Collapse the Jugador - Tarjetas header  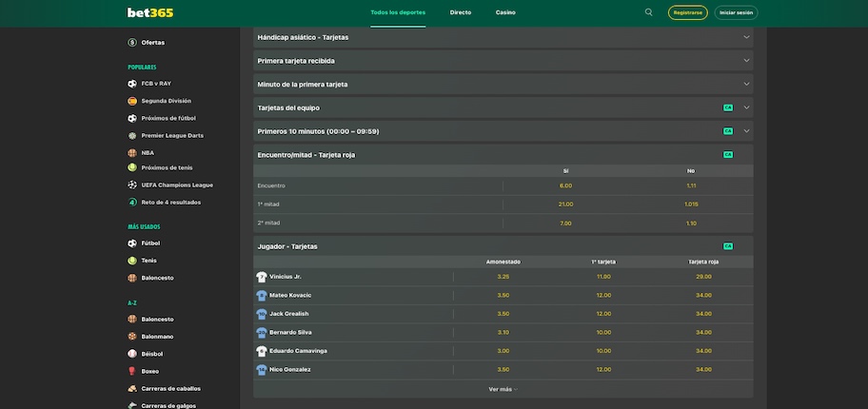(x=503, y=246)
